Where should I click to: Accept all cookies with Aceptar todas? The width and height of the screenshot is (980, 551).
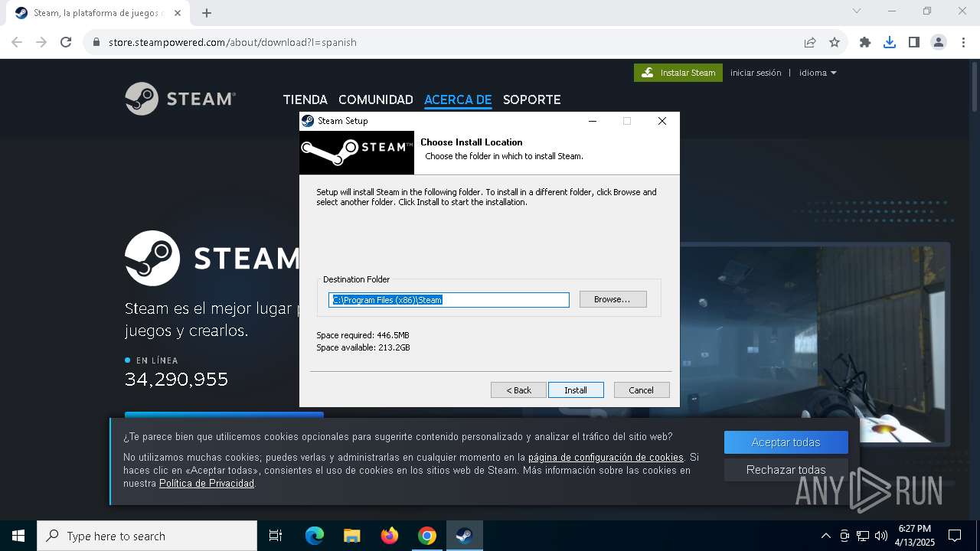(x=786, y=442)
